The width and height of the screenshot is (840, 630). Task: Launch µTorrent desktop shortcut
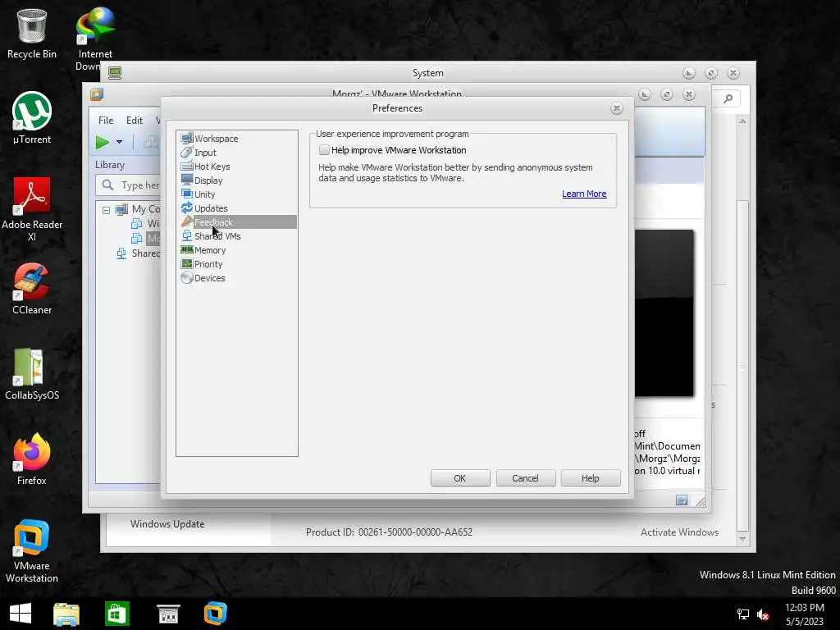coord(32,118)
